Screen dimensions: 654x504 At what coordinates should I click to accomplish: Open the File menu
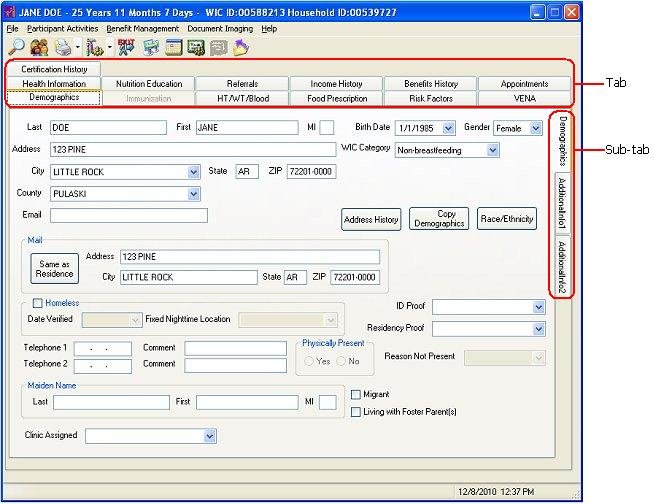pyautogui.click(x=13, y=29)
